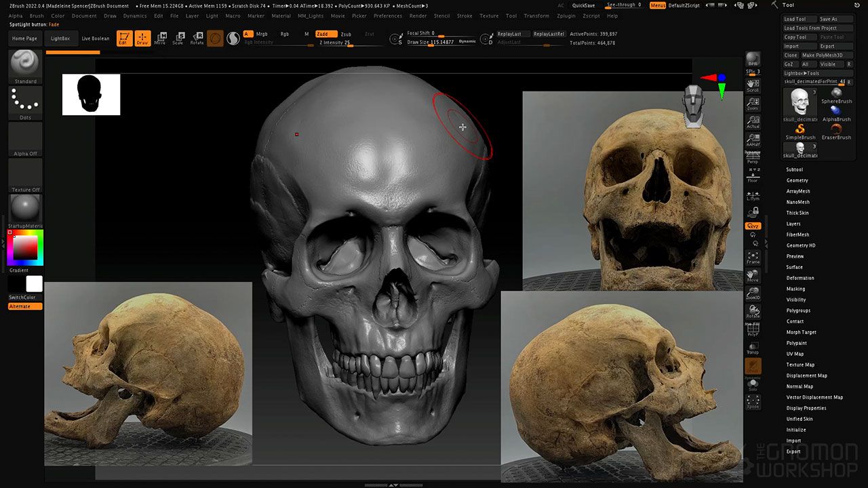Expand the Geometry section
868x488 pixels.
point(797,180)
